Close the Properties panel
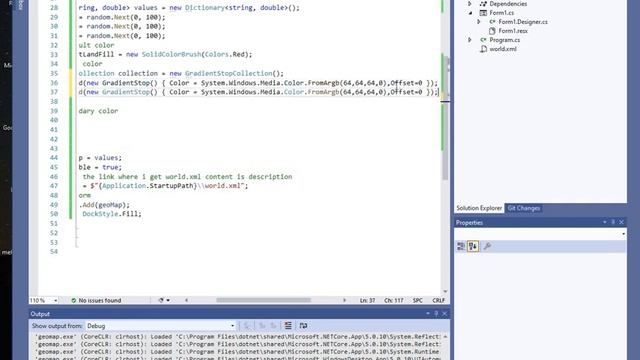This screenshot has width=640, height=360. [622, 222]
